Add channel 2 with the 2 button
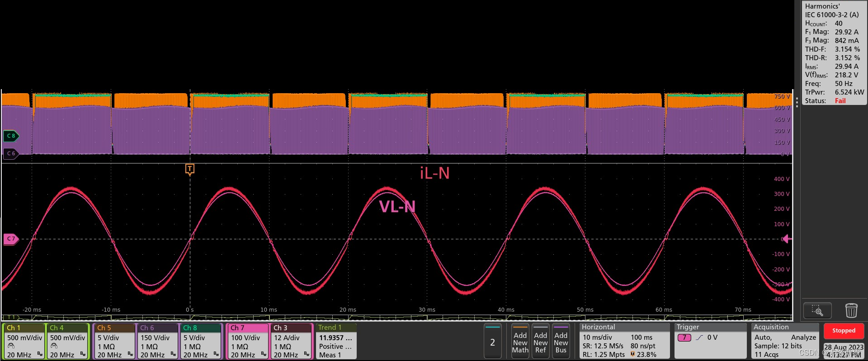868x361 pixels. [492, 342]
